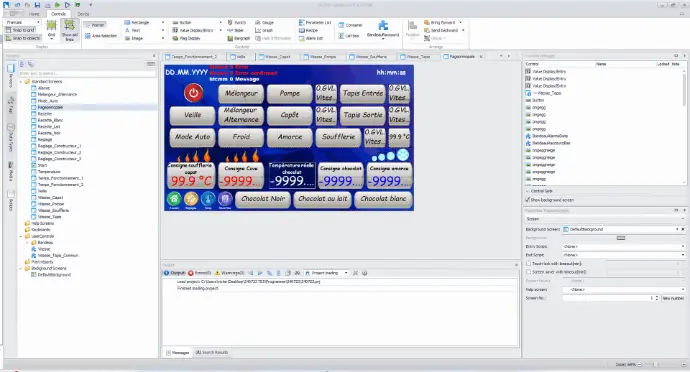The image size is (690, 372).
Task: Collapse the Control Sets section
Action: click(528, 191)
